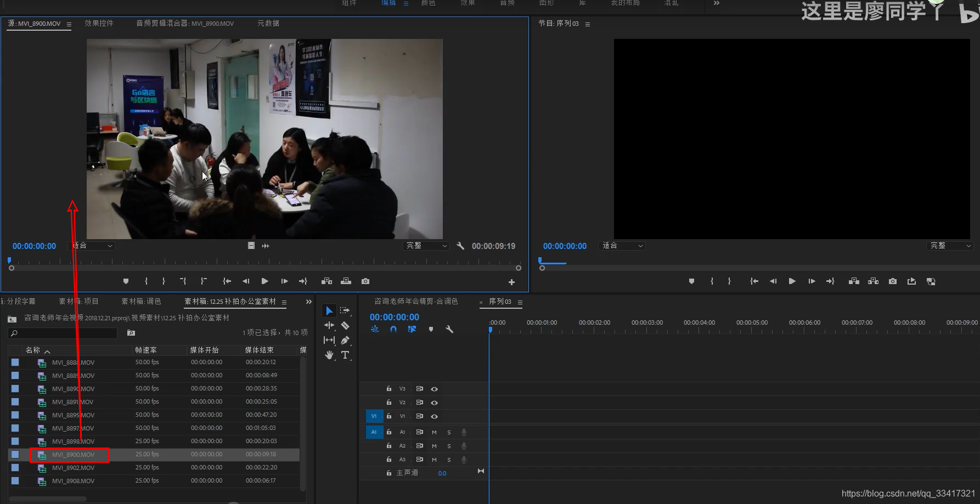Click the project bin search field

tap(63, 333)
